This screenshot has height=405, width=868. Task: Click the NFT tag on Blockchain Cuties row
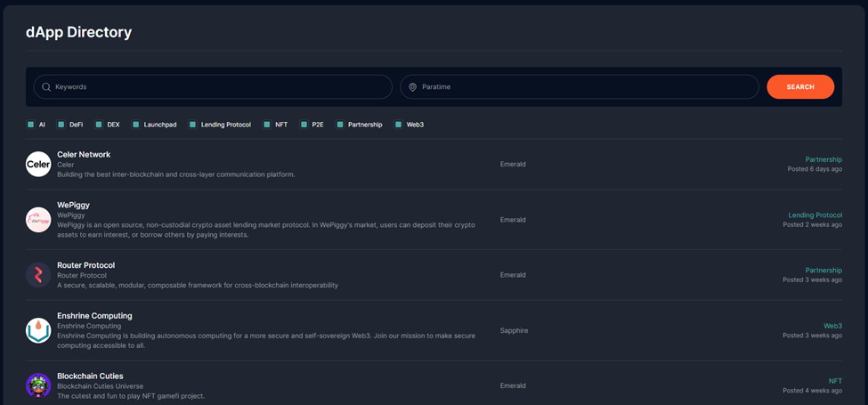point(835,381)
